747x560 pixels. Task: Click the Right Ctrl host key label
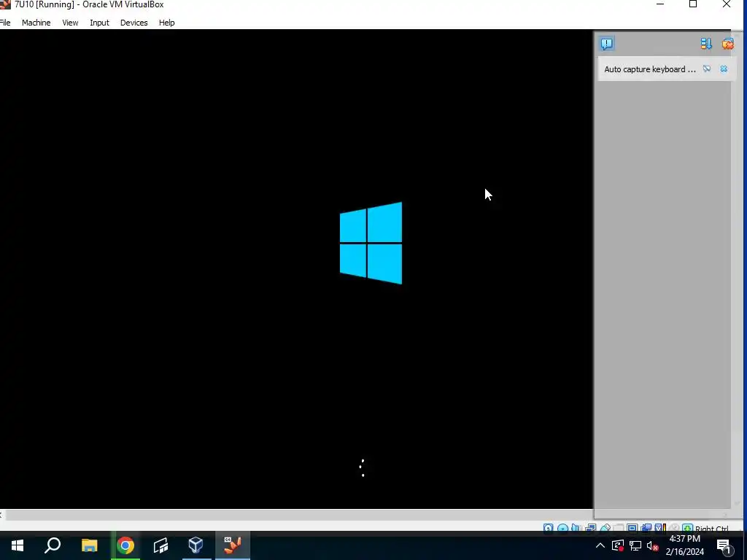coord(712,529)
